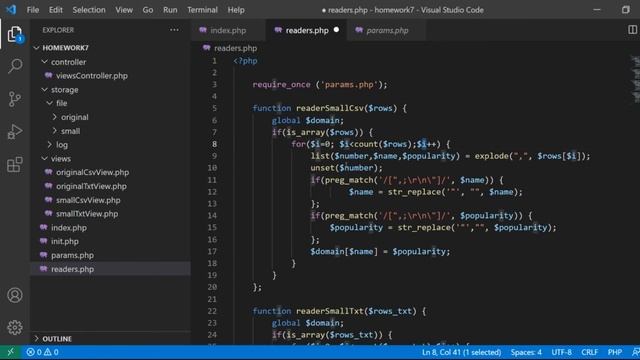Open the Help menu
640x360 pixels.
pos(236,10)
